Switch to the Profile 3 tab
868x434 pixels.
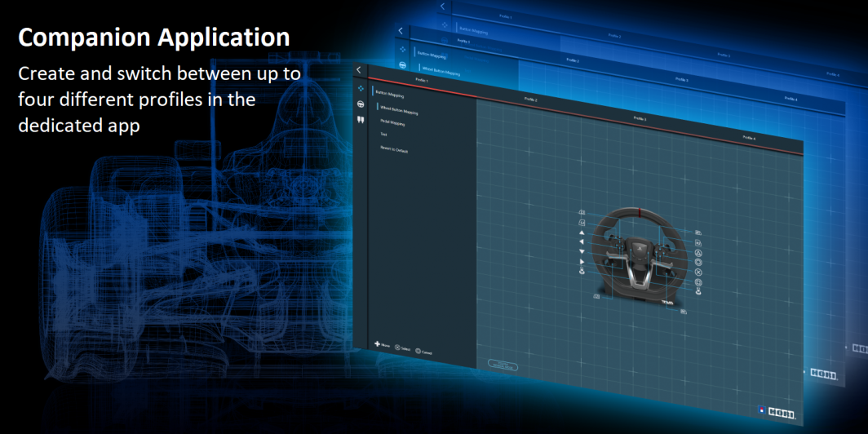point(640,119)
